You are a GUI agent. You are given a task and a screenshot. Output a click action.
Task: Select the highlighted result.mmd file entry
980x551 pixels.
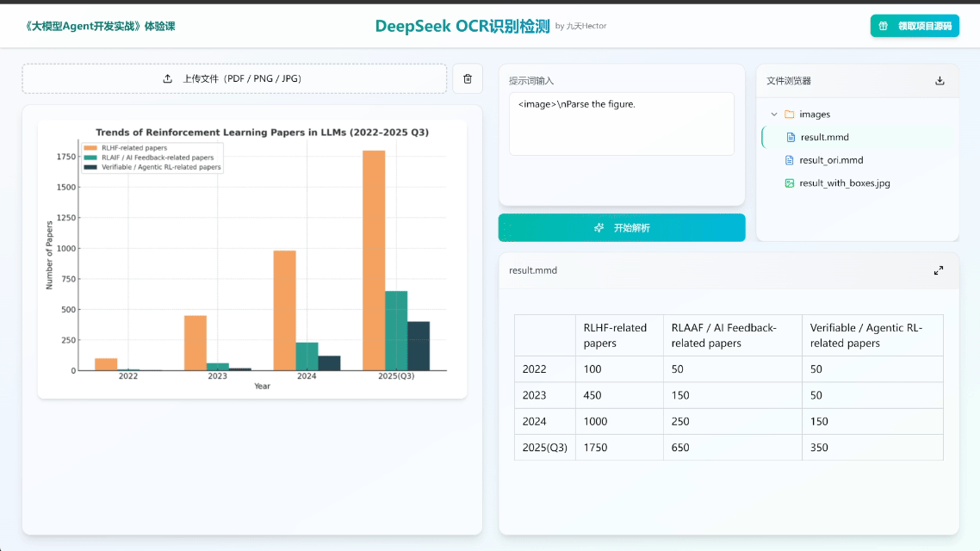click(827, 137)
